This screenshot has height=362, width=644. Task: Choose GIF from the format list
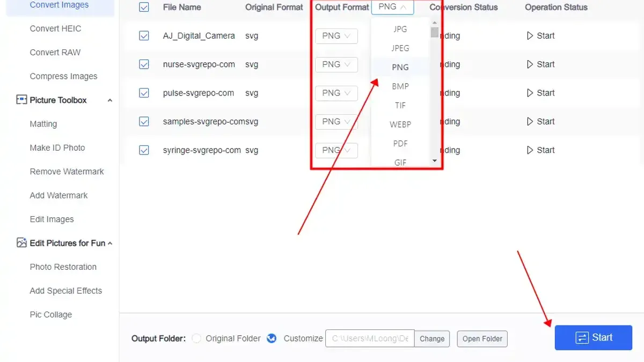[x=400, y=161]
